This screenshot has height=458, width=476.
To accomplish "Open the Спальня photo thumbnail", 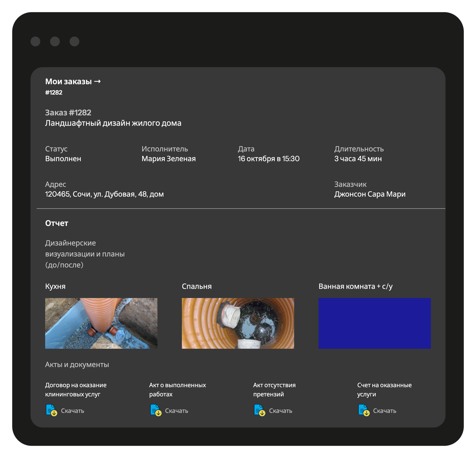I will point(238,323).
